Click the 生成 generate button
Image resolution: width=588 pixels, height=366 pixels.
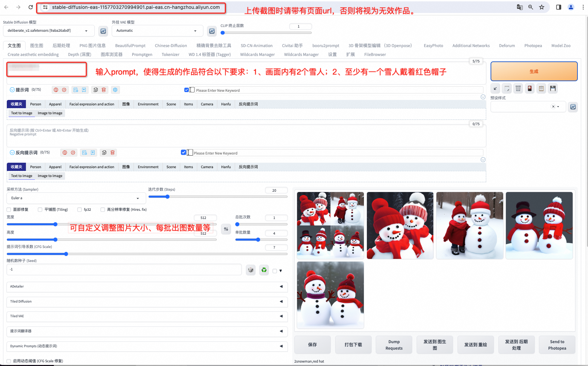tap(534, 71)
